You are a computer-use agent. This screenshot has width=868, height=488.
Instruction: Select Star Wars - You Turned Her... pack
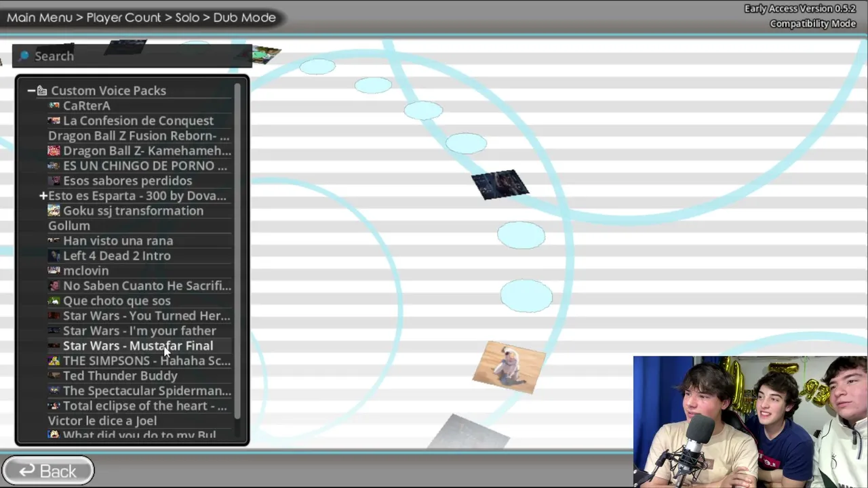point(146,316)
